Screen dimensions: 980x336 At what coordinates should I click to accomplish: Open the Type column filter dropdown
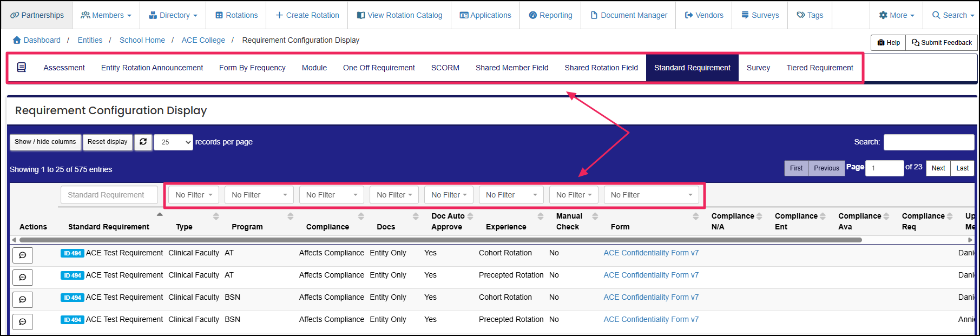(x=194, y=195)
